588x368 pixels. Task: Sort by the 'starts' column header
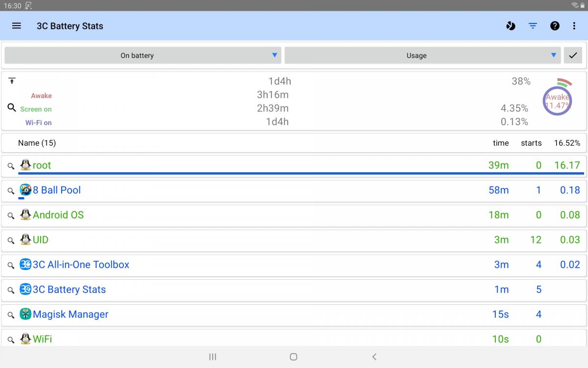click(531, 143)
